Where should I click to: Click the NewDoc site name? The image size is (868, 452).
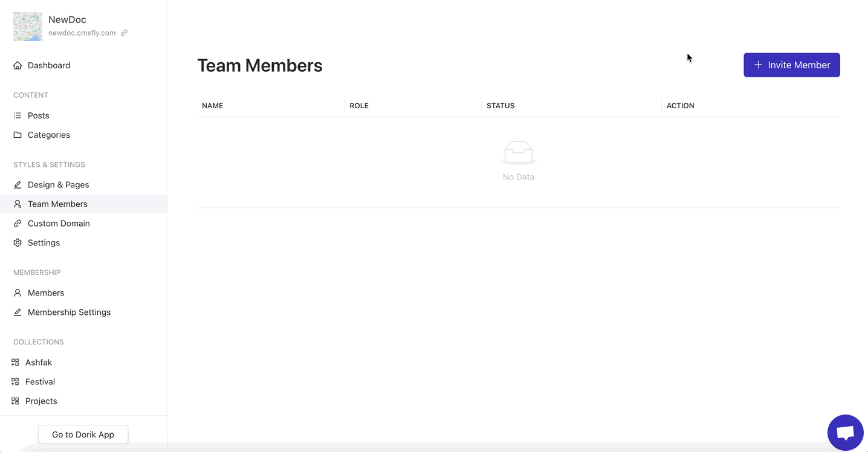pyautogui.click(x=67, y=19)
